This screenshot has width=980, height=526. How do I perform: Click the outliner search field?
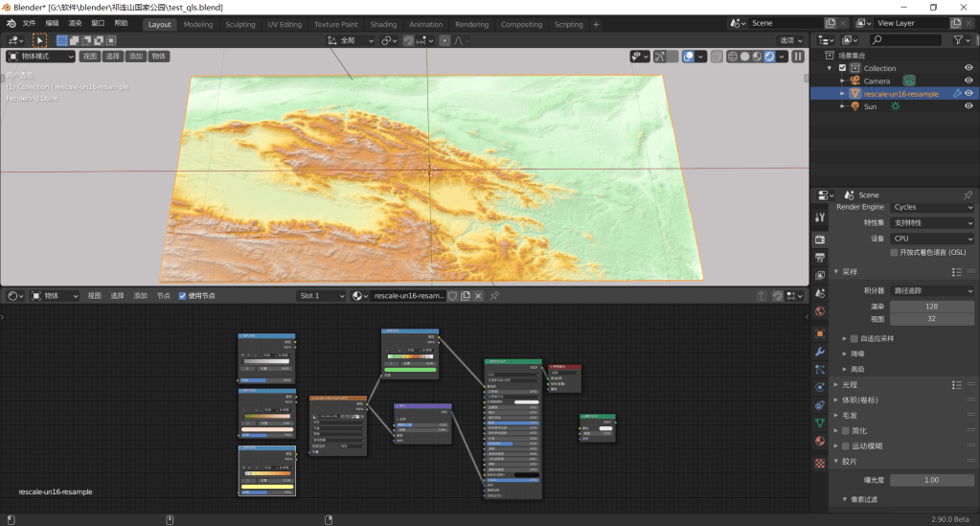click(x=905, y=40)
